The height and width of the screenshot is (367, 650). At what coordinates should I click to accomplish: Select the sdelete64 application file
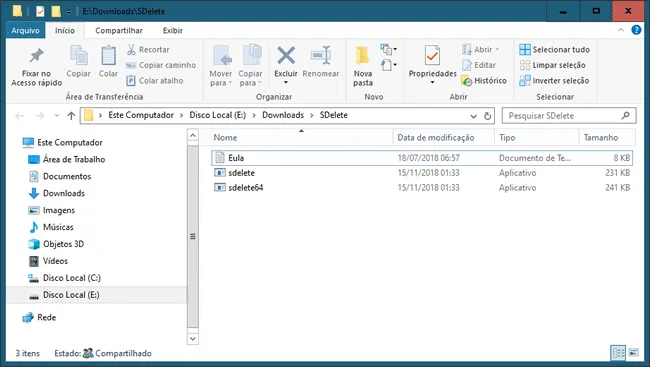tap(422, 187)
